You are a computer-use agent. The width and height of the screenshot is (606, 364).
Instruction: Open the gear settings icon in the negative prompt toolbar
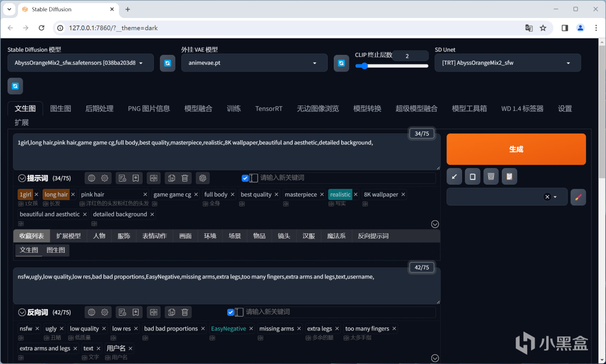point(105,312)
